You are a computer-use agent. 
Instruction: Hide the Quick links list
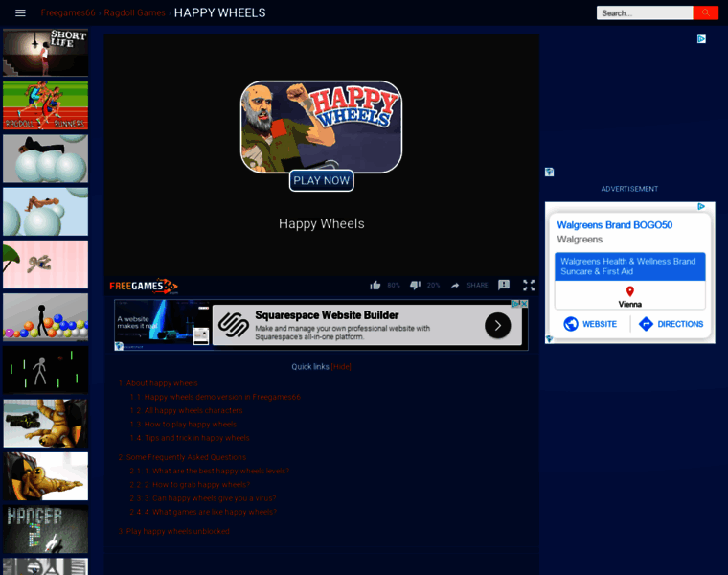[x=341, y=367]
